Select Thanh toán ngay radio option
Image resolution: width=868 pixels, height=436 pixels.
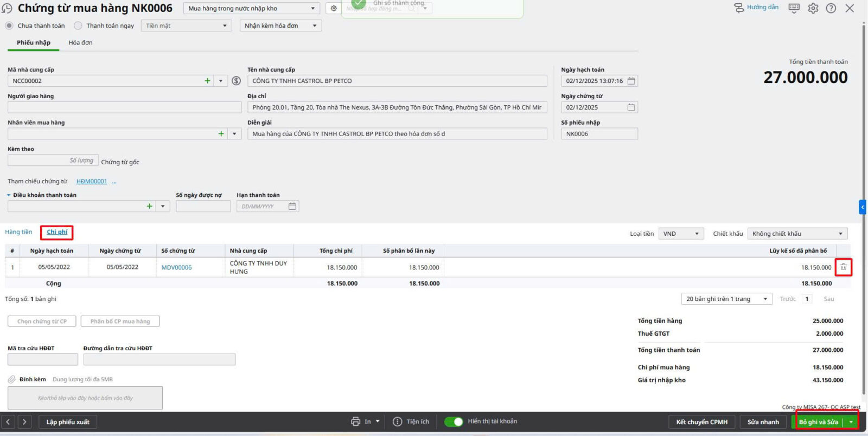coord(78,25)
